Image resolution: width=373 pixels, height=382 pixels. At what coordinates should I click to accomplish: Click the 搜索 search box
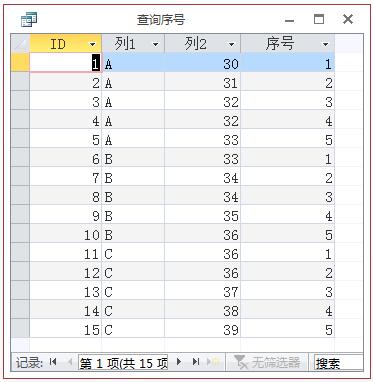pos(338,363)
